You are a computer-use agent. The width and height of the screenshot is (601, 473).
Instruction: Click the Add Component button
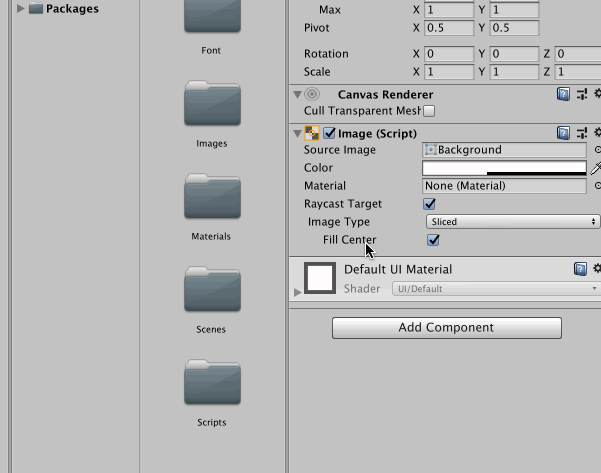[446, 328]
